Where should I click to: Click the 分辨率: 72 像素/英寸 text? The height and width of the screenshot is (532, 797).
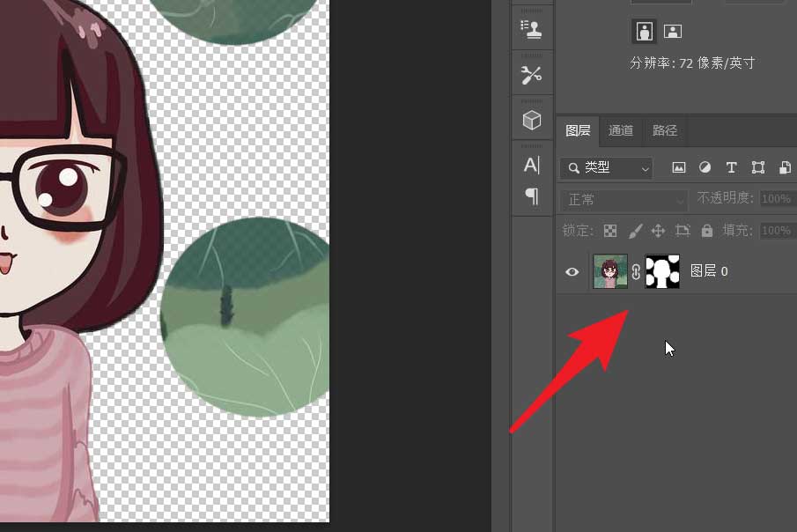(x=692, y=63)
